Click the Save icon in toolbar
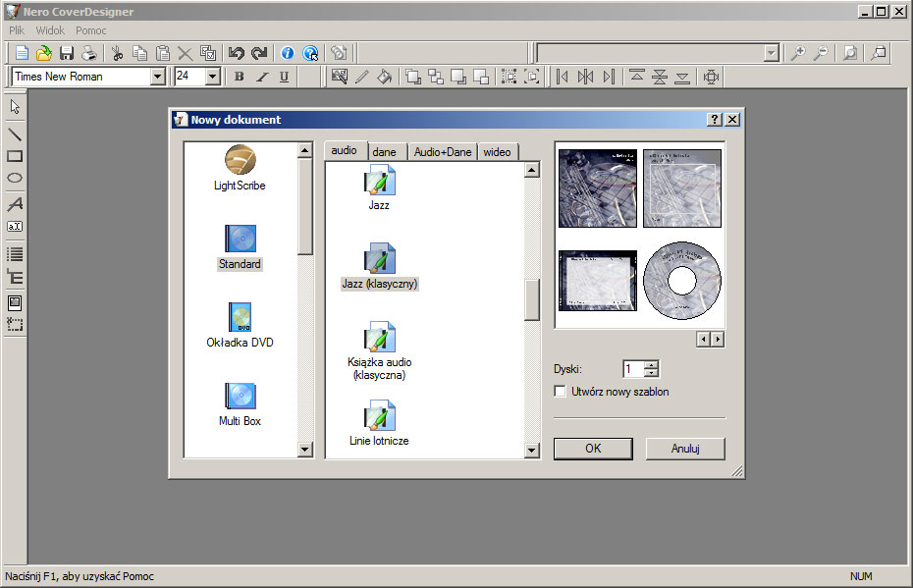Viewport: 913px width, 588px height. click(x=67, y=53)
